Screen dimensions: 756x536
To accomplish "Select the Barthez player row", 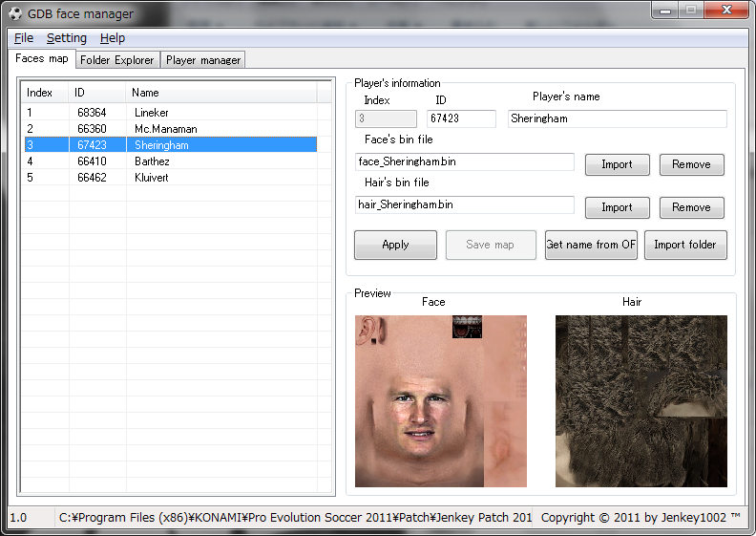I will pos(152,161).
